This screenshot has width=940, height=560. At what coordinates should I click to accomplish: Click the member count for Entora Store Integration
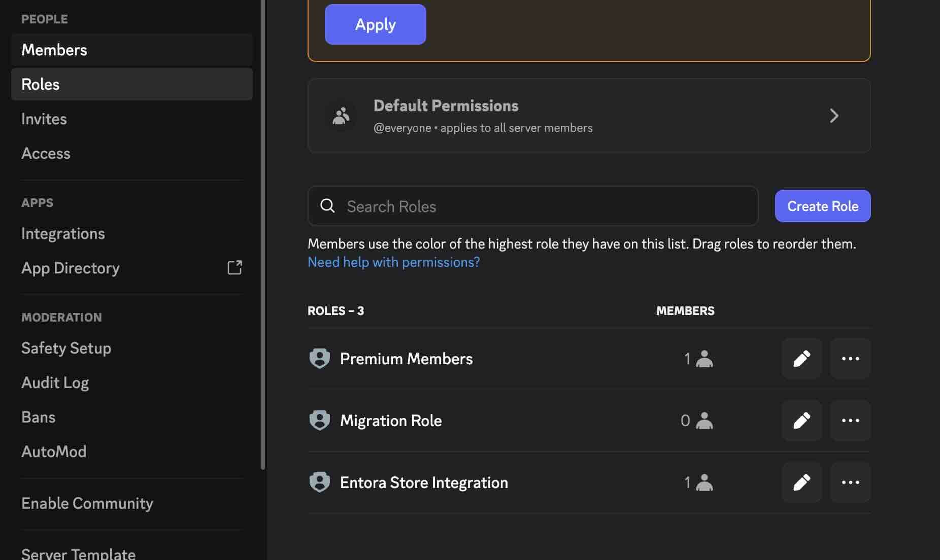point(699,482)
